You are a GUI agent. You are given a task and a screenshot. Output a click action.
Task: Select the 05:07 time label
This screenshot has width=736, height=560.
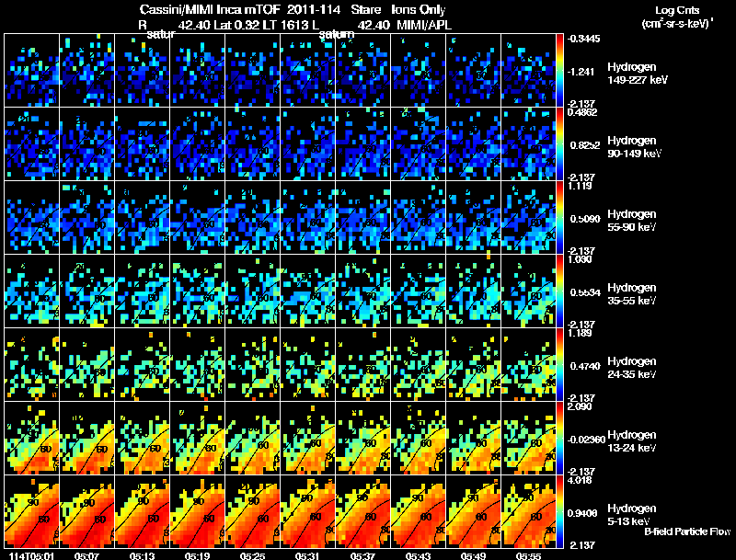(86, 555)
